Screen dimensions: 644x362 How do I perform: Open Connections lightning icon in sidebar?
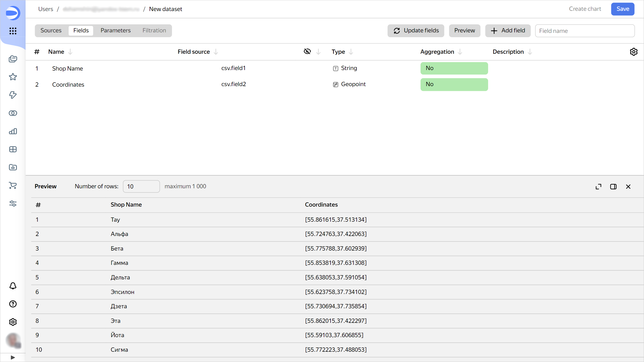click(x=13, y=95)
